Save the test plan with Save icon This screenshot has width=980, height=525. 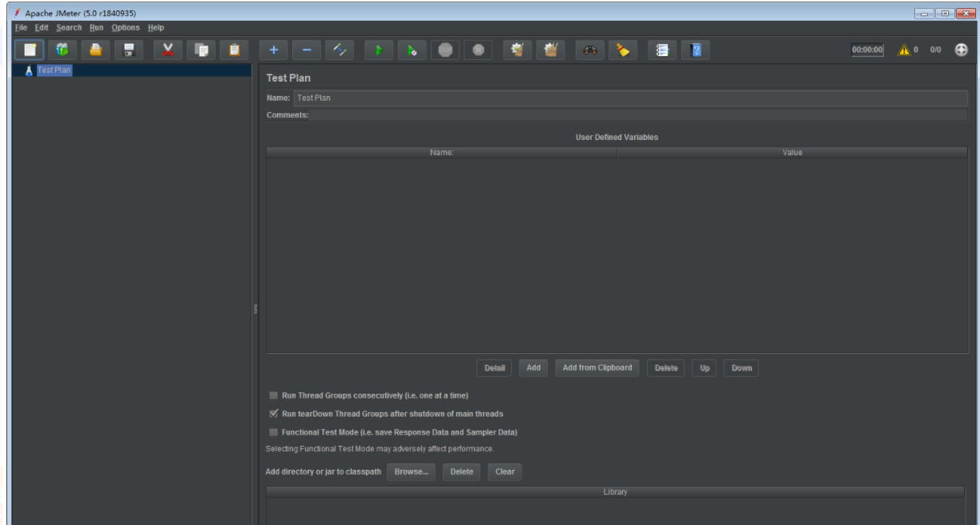128,50
